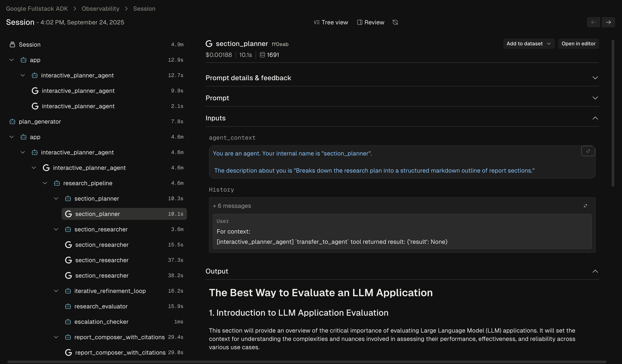
Task: Switch to Tree view
Action: (x=331, y=22)
